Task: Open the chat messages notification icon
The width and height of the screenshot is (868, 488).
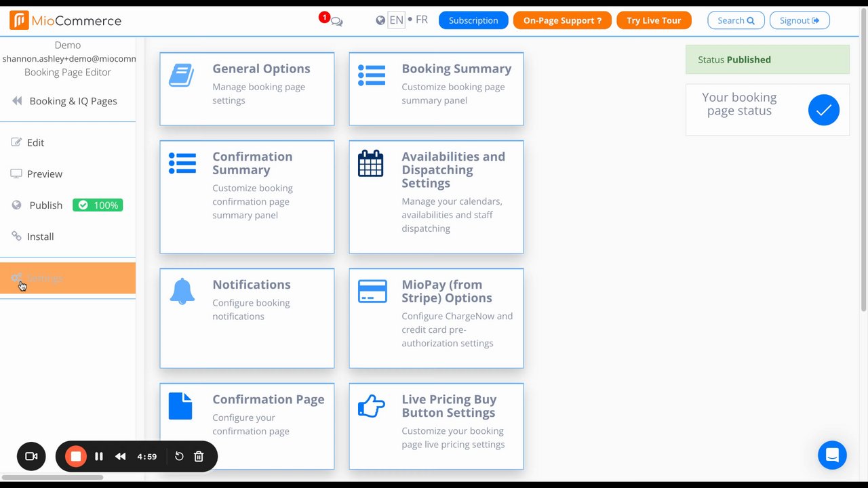Action: 336,21
